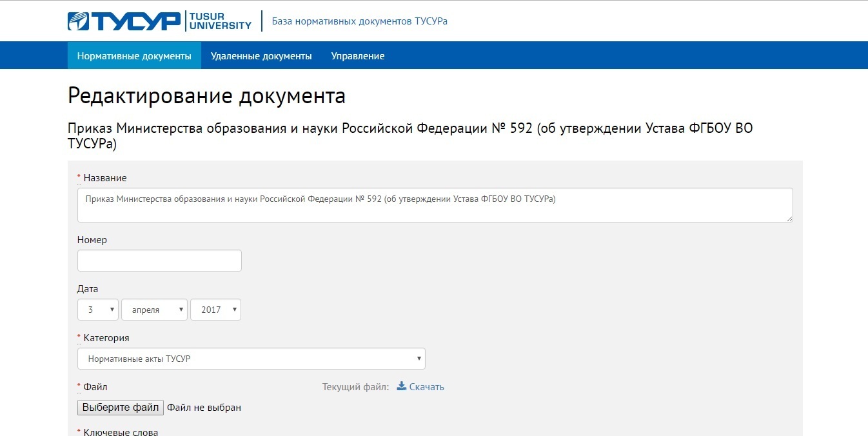Open the Категория dropdown list
The height and width of the screenshot is (436, 868).
251,359
